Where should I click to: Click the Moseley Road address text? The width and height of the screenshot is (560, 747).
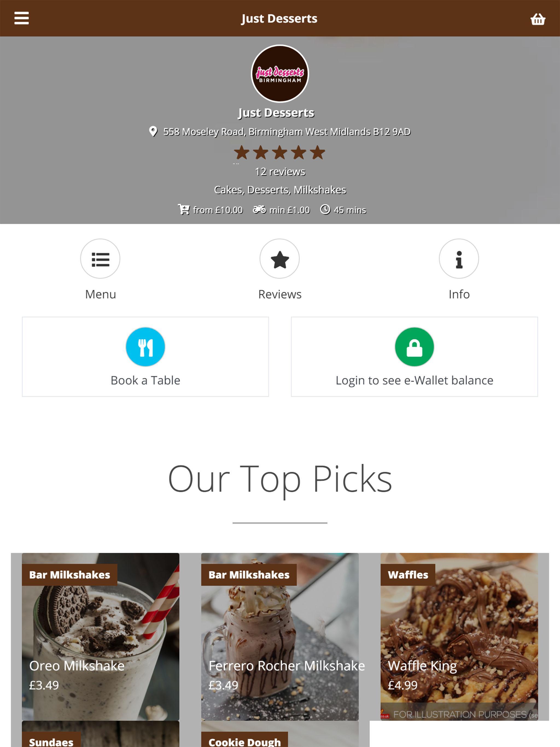point(287,132)
